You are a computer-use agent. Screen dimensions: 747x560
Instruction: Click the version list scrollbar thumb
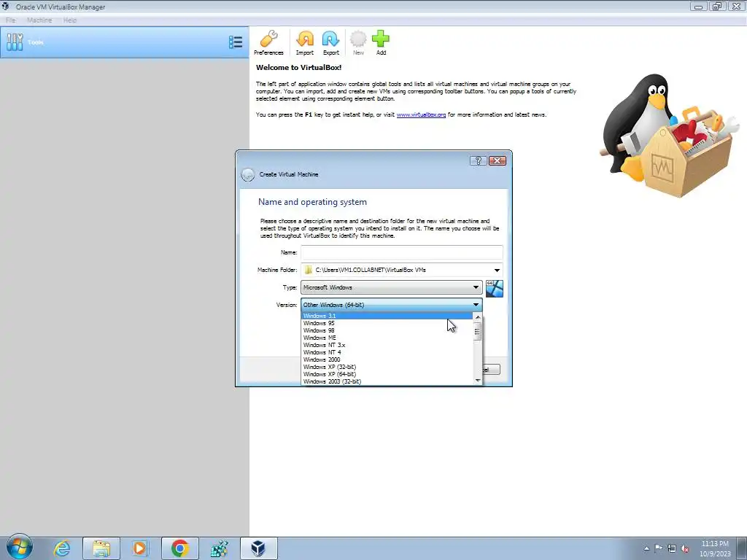pos(478,332)
